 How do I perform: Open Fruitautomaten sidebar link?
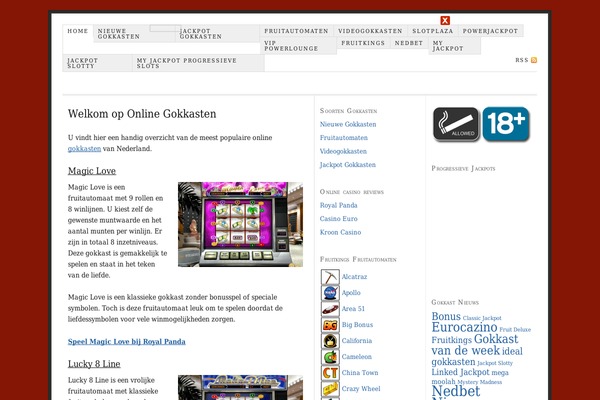pos(344,137)
